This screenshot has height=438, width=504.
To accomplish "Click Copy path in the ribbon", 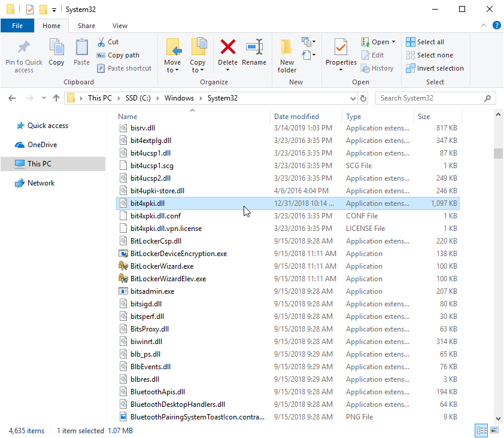I will pyautogui.click(x=119, y=55).
